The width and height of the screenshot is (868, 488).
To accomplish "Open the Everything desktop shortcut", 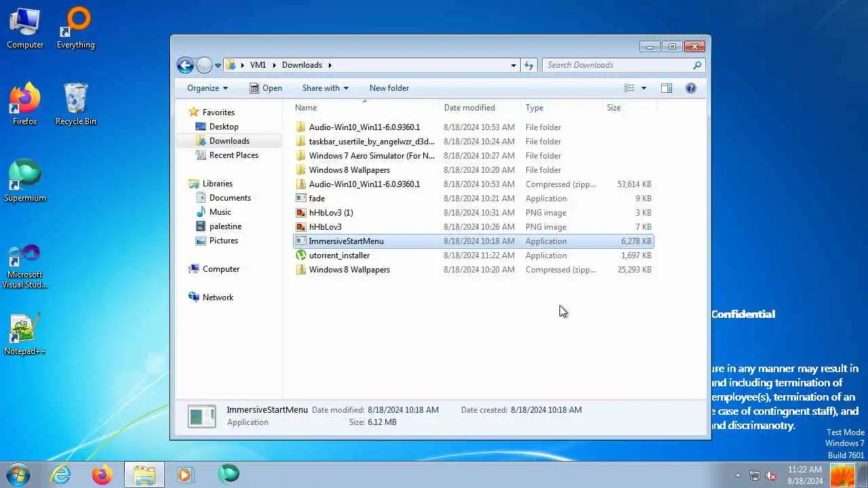I will coord(76,27).
